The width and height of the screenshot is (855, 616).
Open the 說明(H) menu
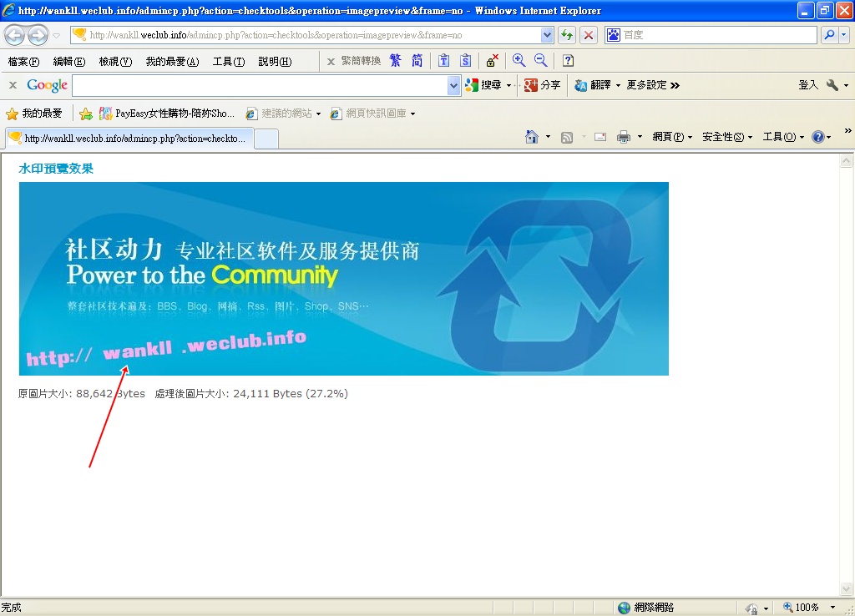[275, 62]
